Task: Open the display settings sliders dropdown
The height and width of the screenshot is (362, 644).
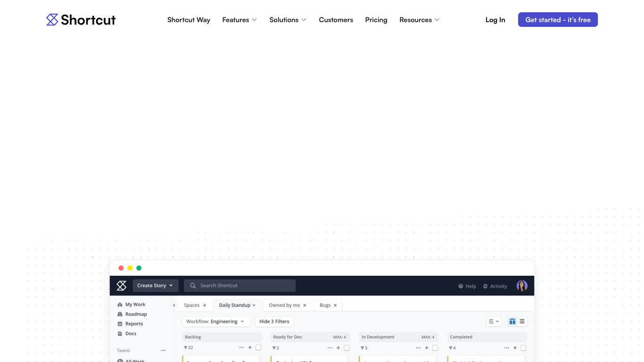Action: click(x=494, y=321)
